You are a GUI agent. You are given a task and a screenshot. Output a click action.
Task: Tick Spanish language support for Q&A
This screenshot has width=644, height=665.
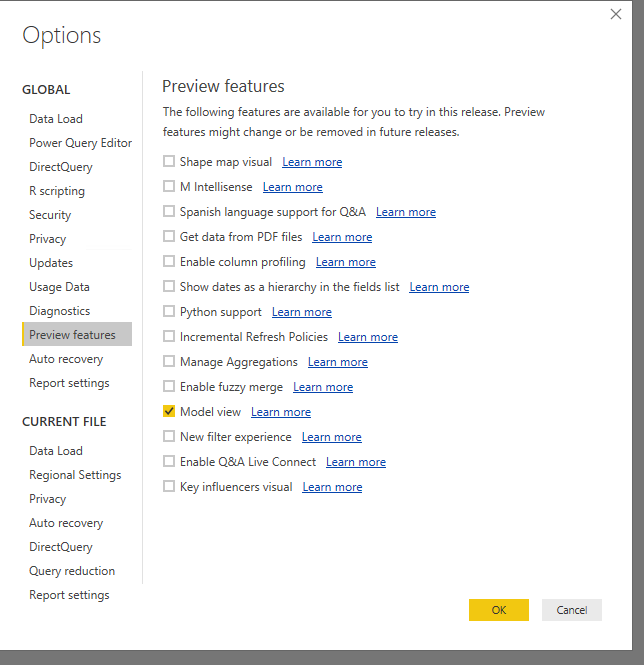click(x=169, y=211)
